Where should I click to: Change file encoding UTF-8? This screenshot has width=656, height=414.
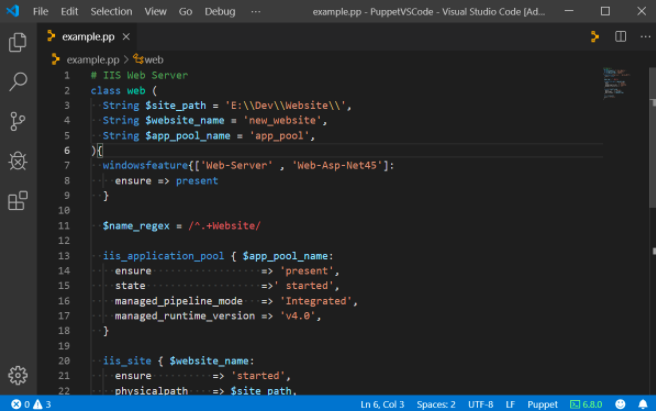pos(480,404)
